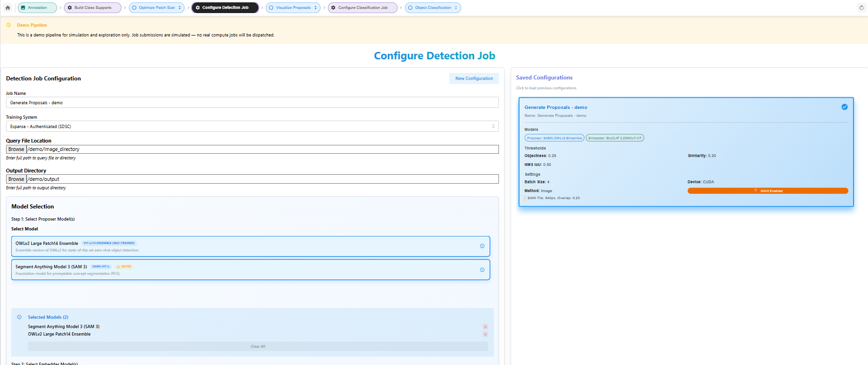This screenshot has width=868, height=365.
Task: Remove Segment Anything Model 3 from selection
Action: pyautogui.click(x=485, y=327)
